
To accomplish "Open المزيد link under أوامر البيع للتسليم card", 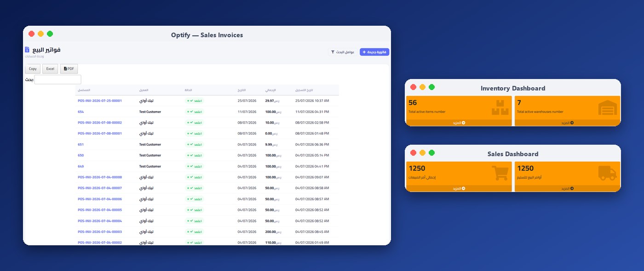I will [567, 188].
